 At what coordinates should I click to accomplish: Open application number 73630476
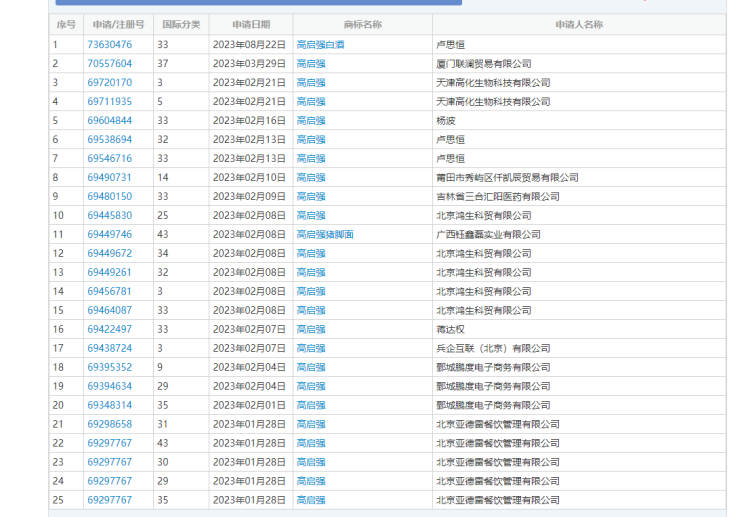point(109,44)
